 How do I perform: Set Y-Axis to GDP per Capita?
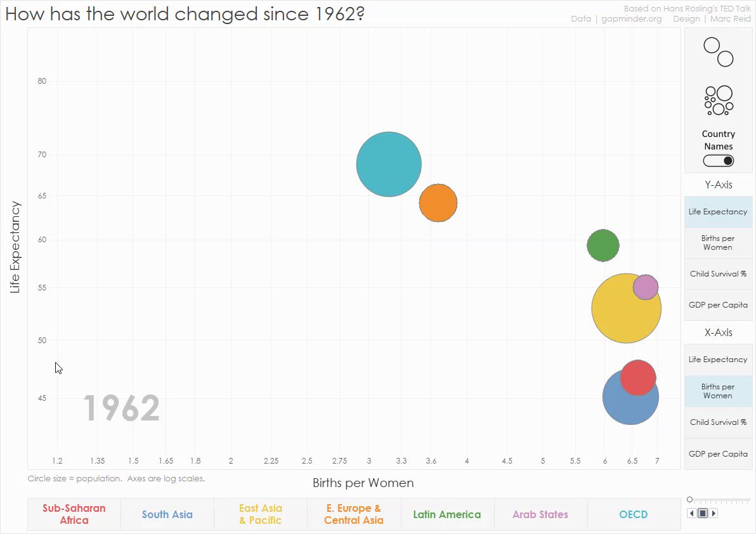pyautogui.click(x=718, y=304)
